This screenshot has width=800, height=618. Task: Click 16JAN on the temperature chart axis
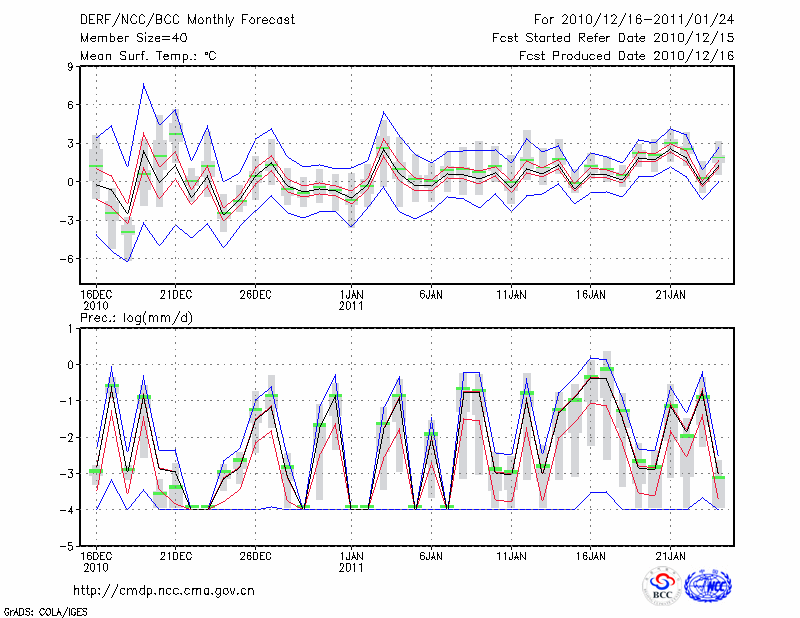pyautogui.click(x=591, y=295)
